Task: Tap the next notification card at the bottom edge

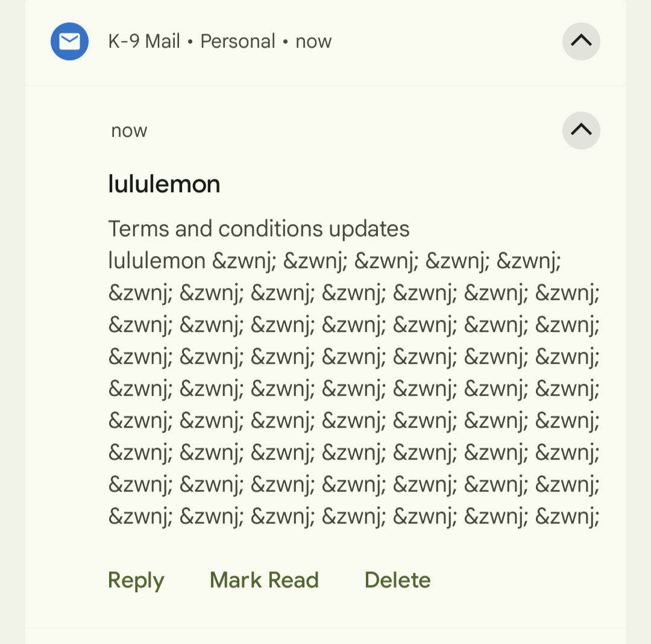Action: click(325, 637)
